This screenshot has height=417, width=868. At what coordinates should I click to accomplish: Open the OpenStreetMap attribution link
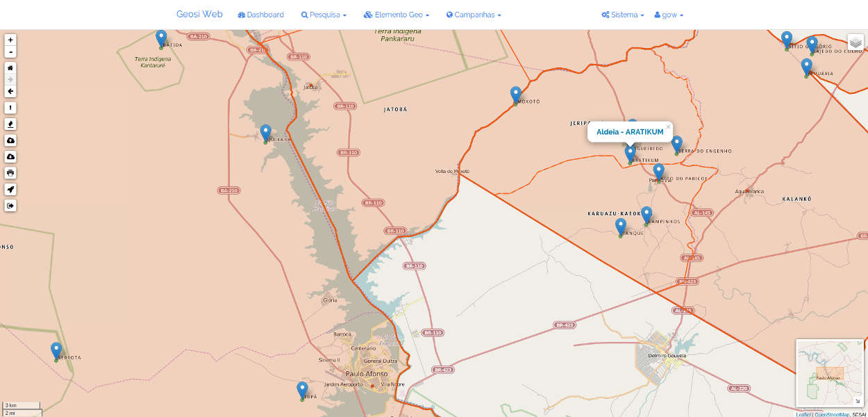pyautogui.click(x=831, y=414)
